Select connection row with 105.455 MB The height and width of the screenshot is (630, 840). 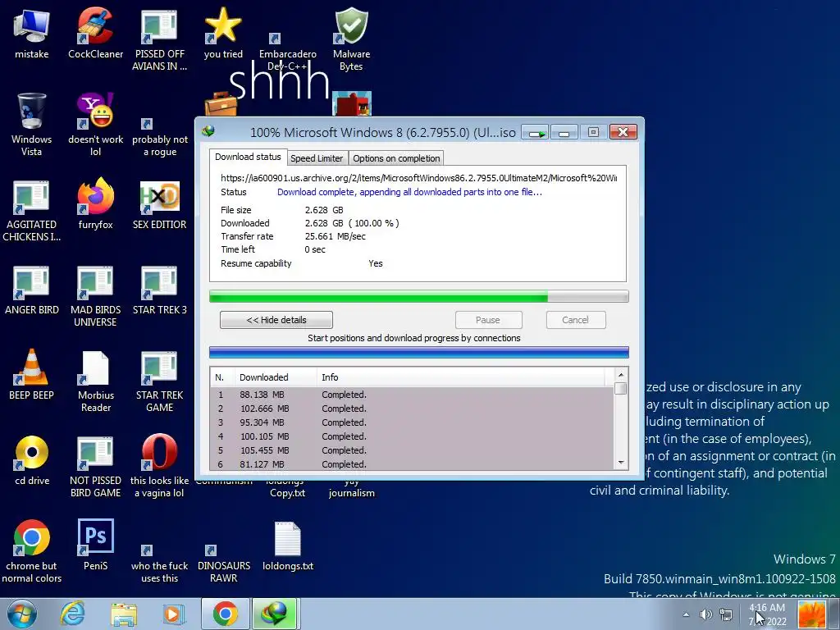coord(412,450)
